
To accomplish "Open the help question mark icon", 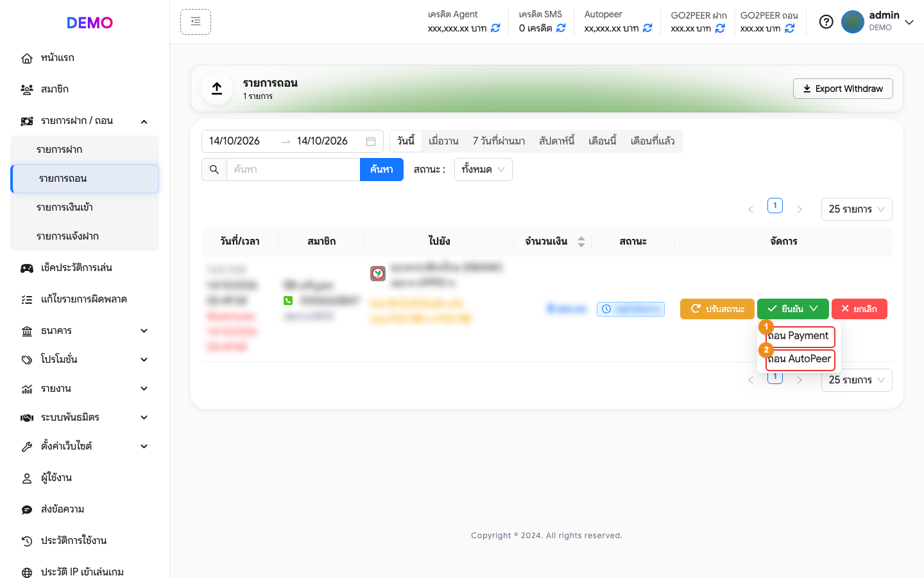I will click(x=826, y=22).
